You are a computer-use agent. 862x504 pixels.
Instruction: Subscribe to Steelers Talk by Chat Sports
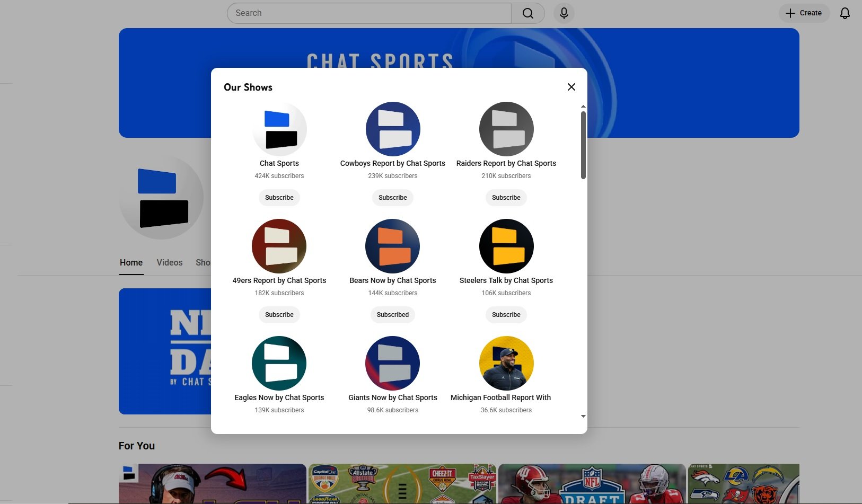coord(506,314)
